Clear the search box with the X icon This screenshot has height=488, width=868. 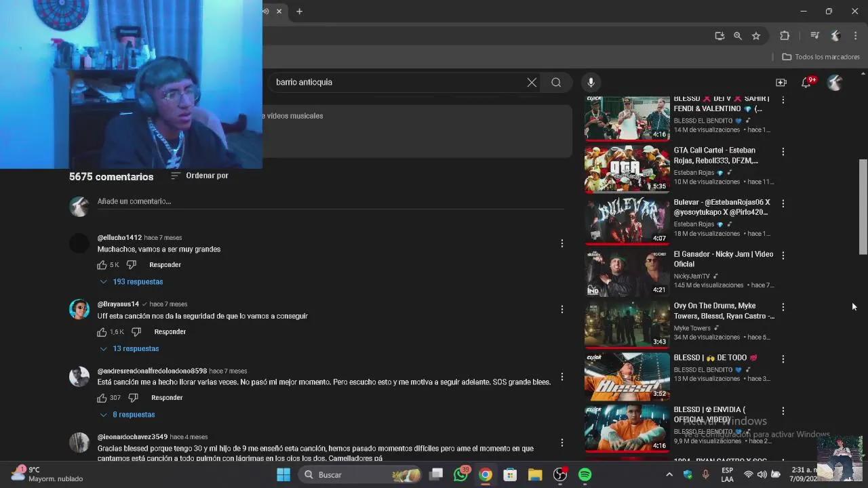pyautogui.click(x=532, y=82)
